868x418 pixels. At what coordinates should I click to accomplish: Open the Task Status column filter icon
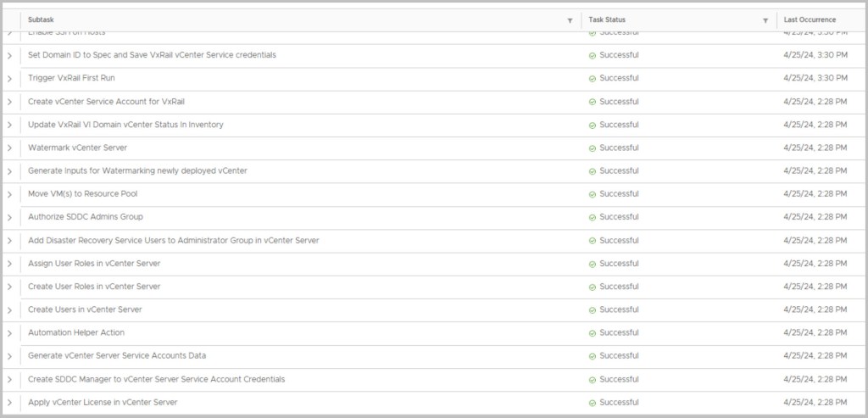coord(765,20)
